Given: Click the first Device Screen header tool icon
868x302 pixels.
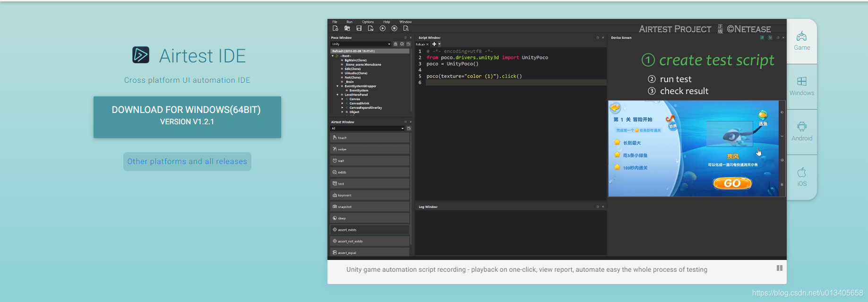Looking at the screenshot, I should click(762, 38).
